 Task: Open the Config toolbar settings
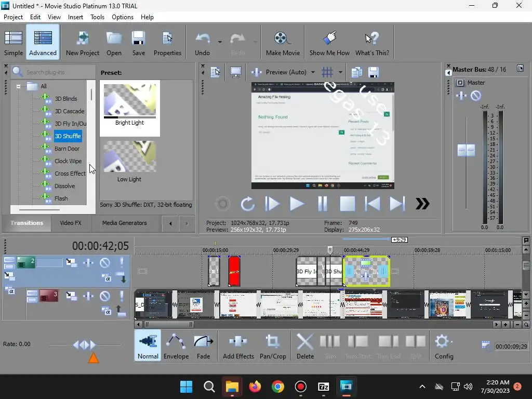click(444, 347)
